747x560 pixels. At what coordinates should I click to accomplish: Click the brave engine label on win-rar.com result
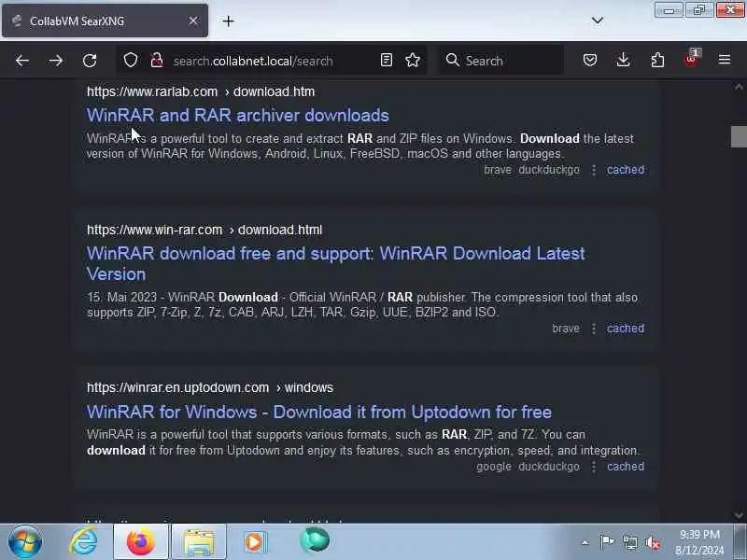click(x=566, y=329)
